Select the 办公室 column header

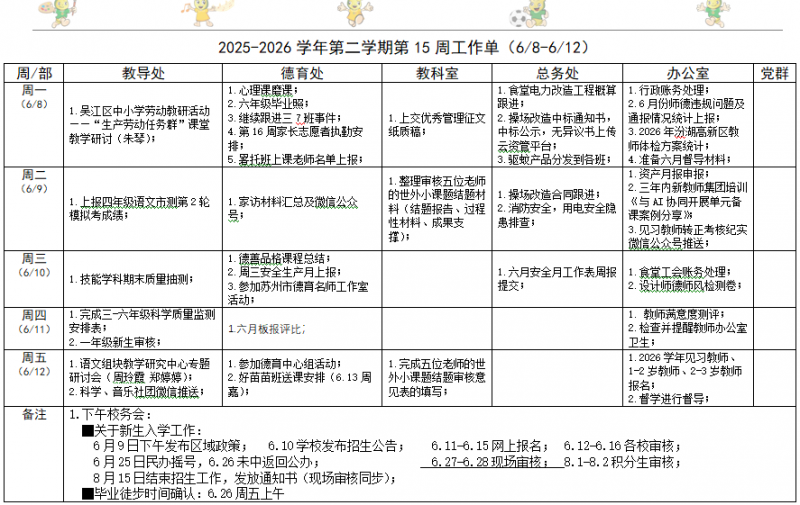click(688, 73)
